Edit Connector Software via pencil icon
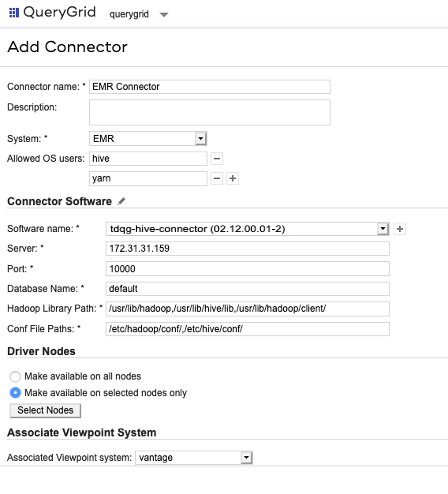 (x=122, y=202)
